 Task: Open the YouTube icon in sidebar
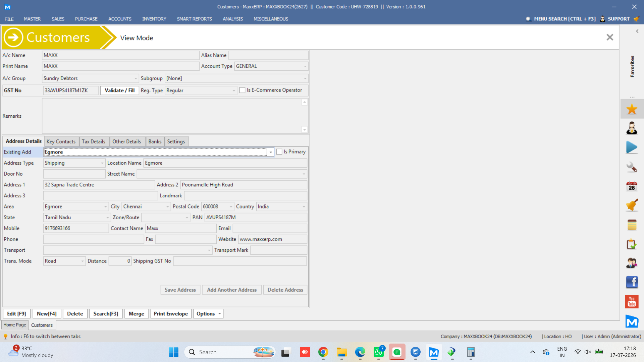click(632, 302)
